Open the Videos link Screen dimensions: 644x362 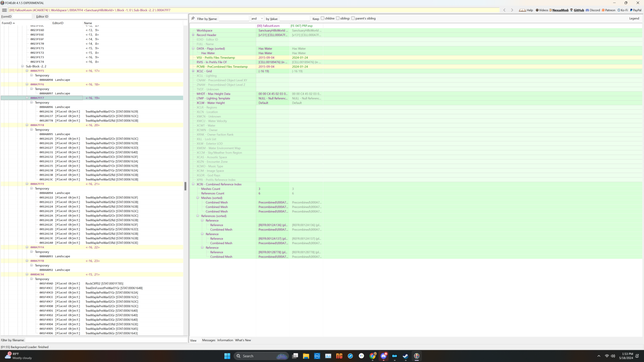[x=542, y=10]
